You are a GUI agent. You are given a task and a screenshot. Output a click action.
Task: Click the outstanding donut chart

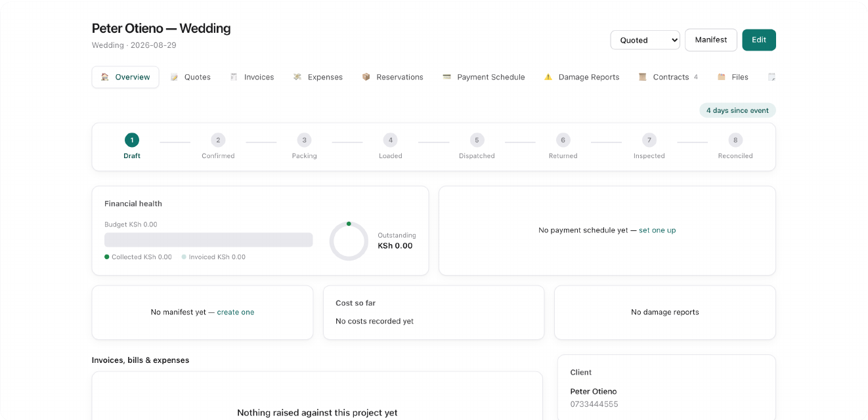[x=349, y=241]
